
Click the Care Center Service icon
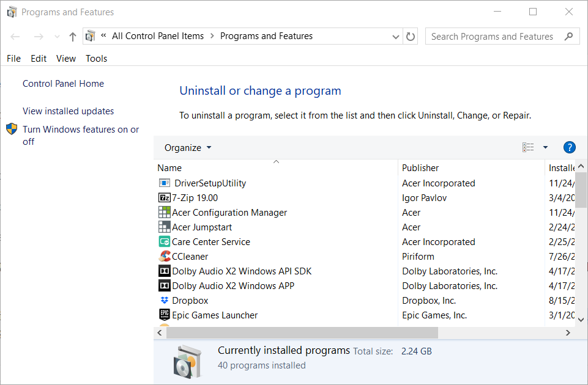click(164, 241)
